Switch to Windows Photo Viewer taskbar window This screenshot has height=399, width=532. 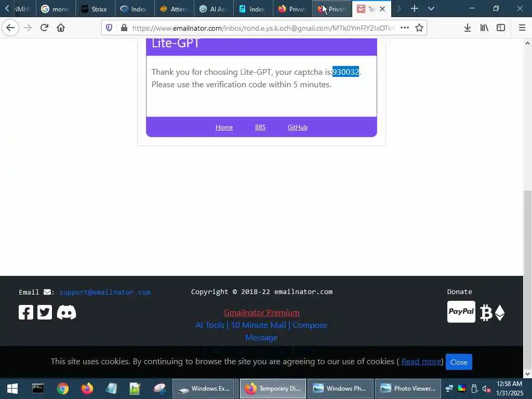coord(340,389)
